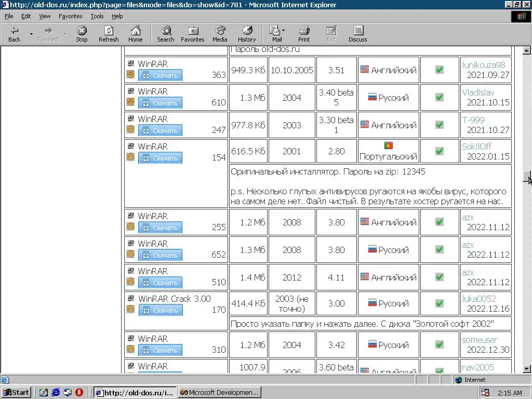This screenshot has height=399, width=532.
Task: Click Portuguese flag in WinRAR 2.80 row
Action: [389, 145]
